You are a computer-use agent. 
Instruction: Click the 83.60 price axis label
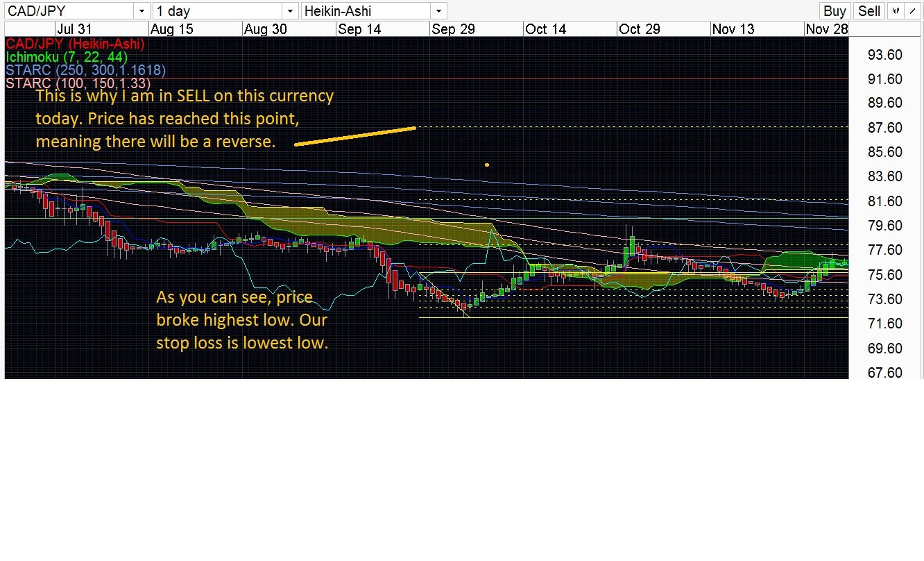(885, 176)
